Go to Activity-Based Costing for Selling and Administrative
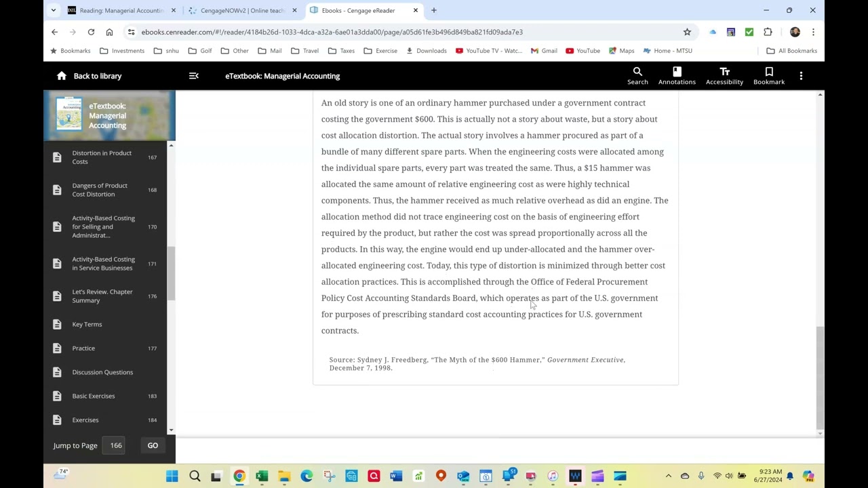The image size is (868, 488). coord(105,226)
